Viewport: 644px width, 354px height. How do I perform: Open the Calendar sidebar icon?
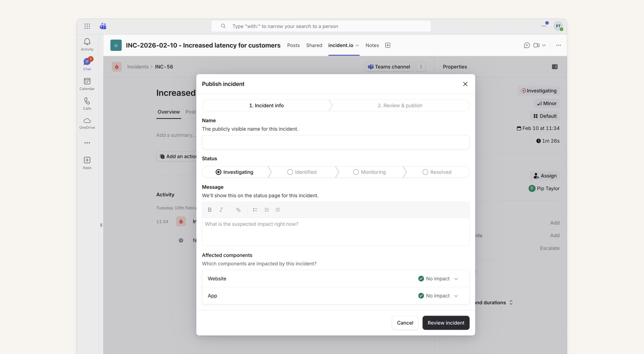(x=87, y=84)
